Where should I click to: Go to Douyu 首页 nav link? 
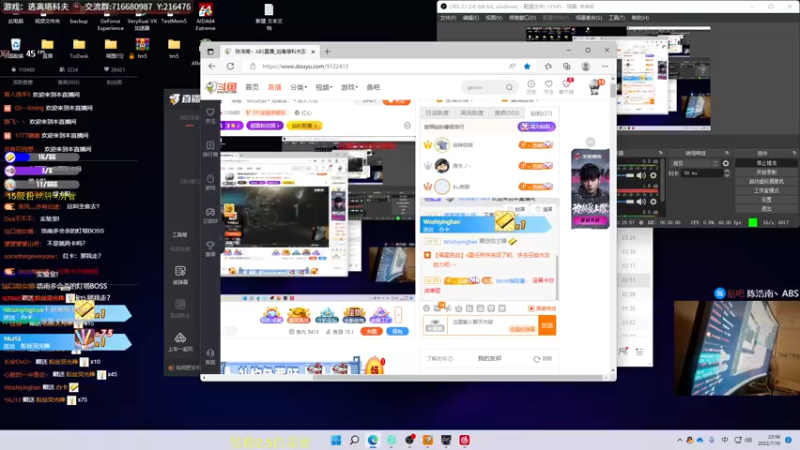[x=252, y=87]
